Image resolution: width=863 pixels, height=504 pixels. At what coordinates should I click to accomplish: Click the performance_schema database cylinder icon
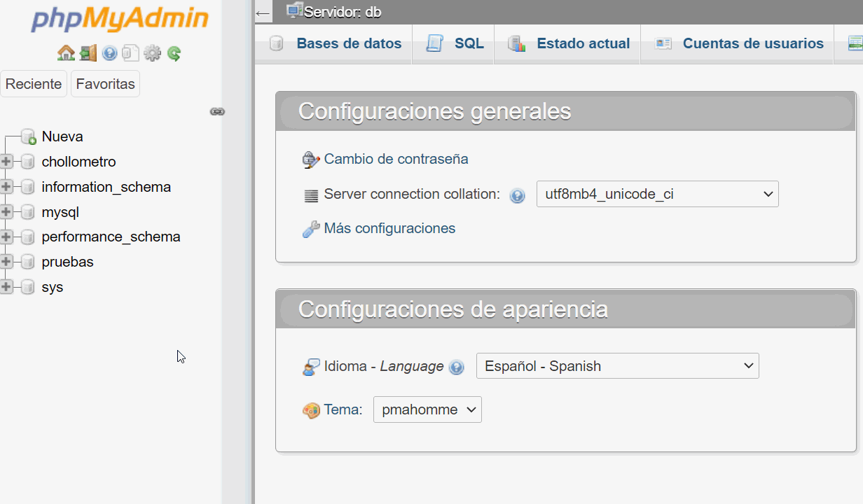[x=27, y=237]
